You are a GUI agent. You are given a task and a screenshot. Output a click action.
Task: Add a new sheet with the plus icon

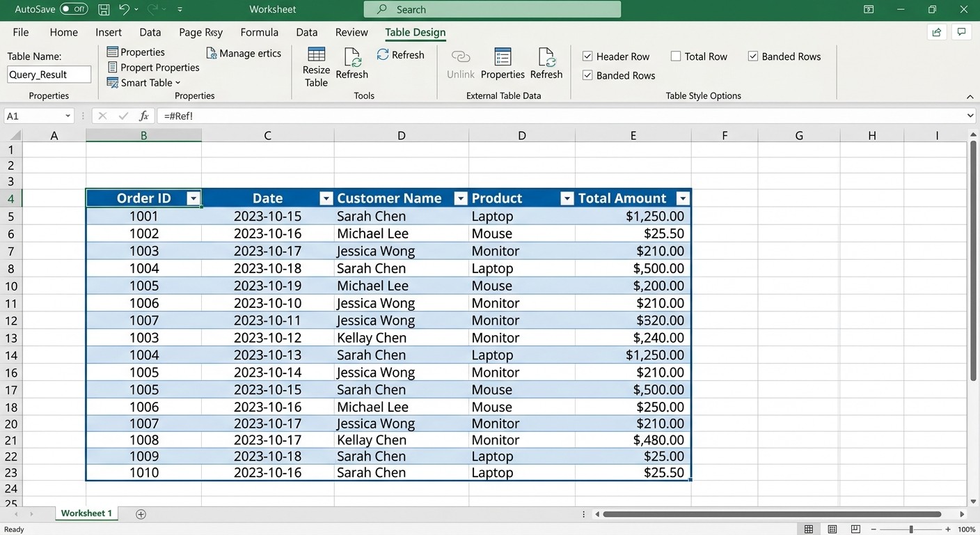point(141,514)
